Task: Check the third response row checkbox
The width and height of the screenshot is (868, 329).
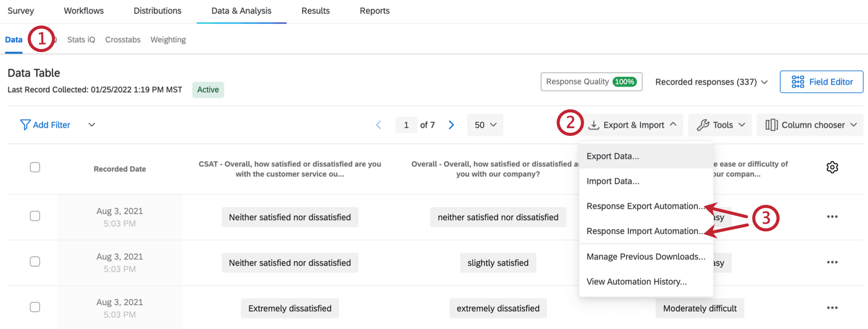Action: click(x=35, y=307)
